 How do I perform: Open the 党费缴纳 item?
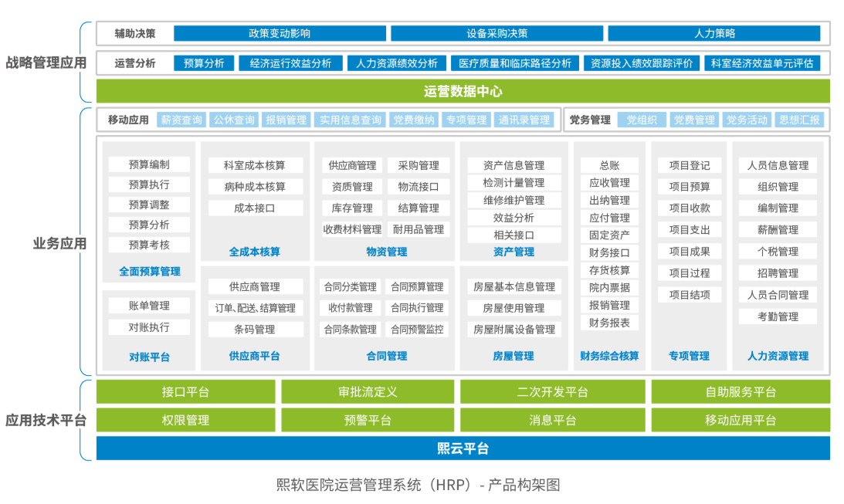pos(413,120)
